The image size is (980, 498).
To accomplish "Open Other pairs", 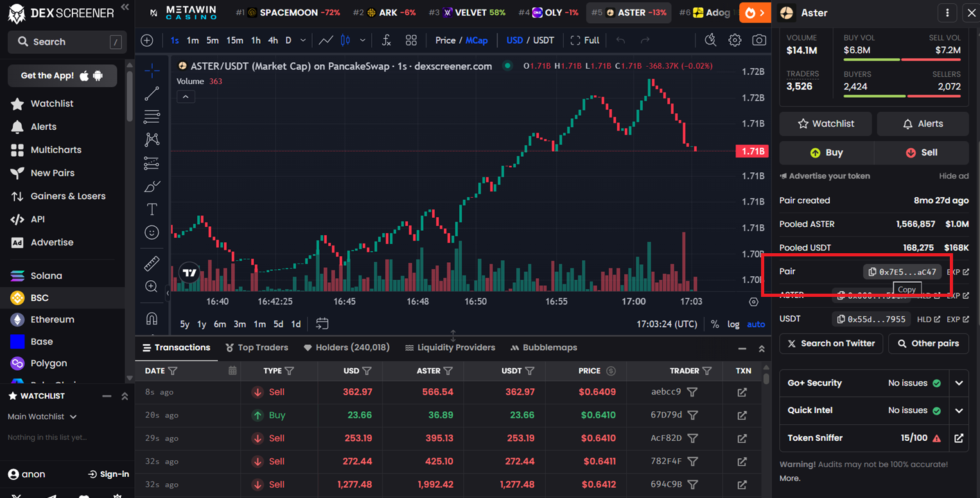I will click(x=929, y=344).
